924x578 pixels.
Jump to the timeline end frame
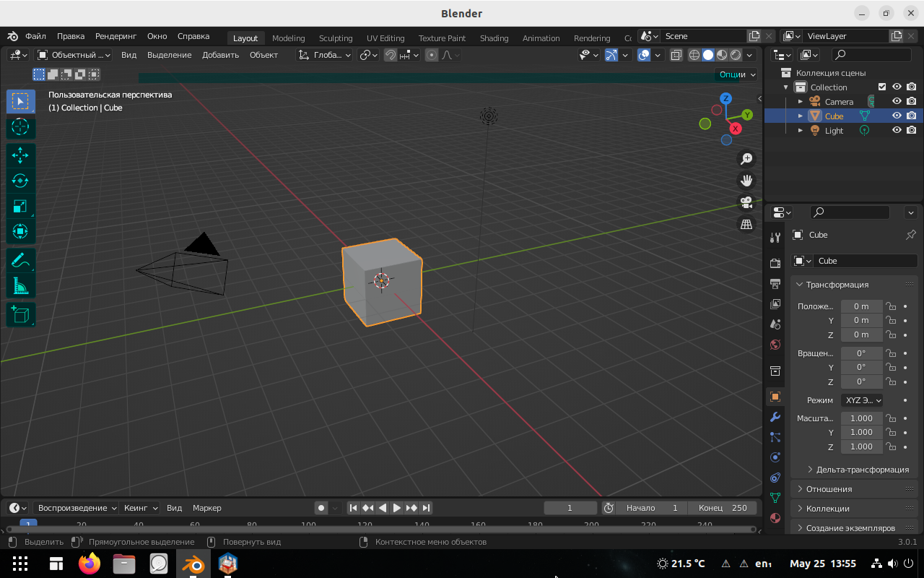pyautogui.click(x=426, y=508)
